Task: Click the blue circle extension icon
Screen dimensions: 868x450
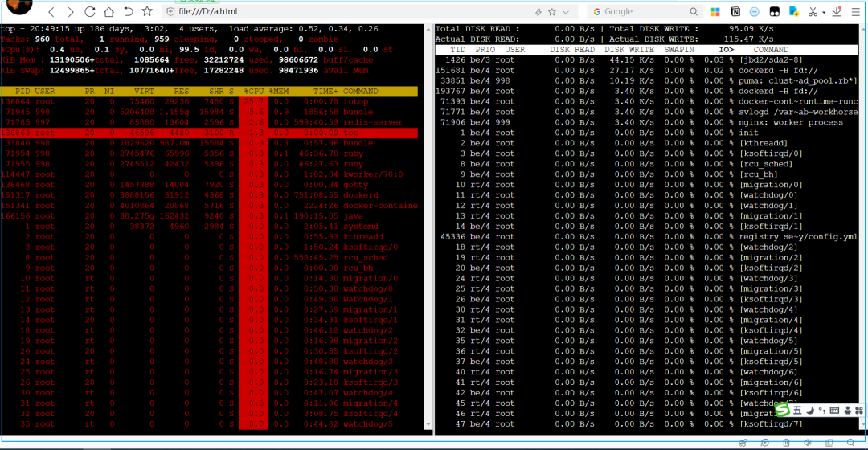Action: point(755,11)
